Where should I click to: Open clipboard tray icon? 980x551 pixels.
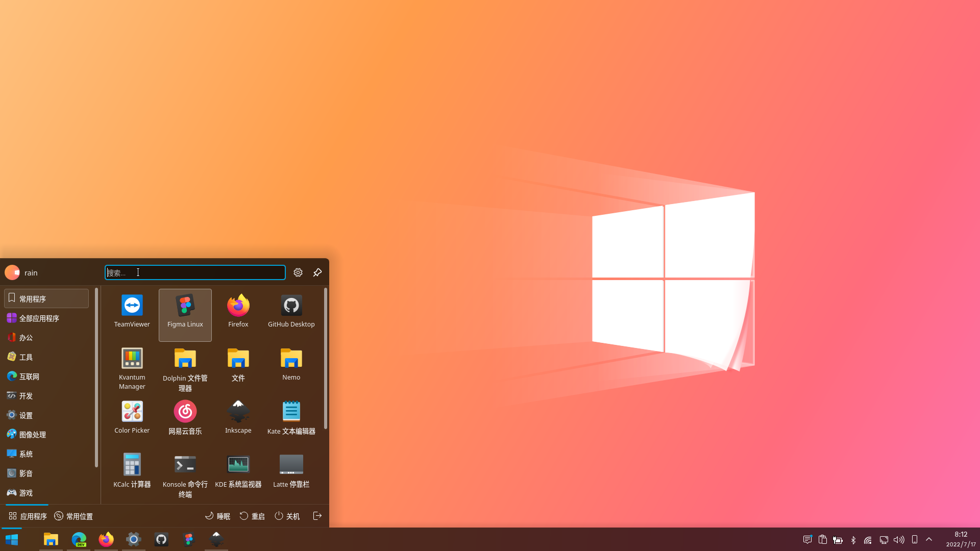[x=823, y=539]
